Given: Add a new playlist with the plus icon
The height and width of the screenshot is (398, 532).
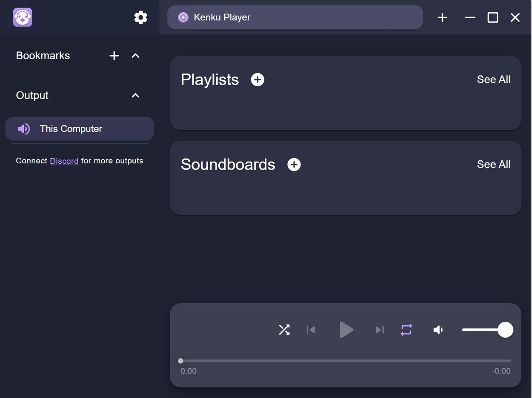Looking at the screenshot, I should coord(257,79).
